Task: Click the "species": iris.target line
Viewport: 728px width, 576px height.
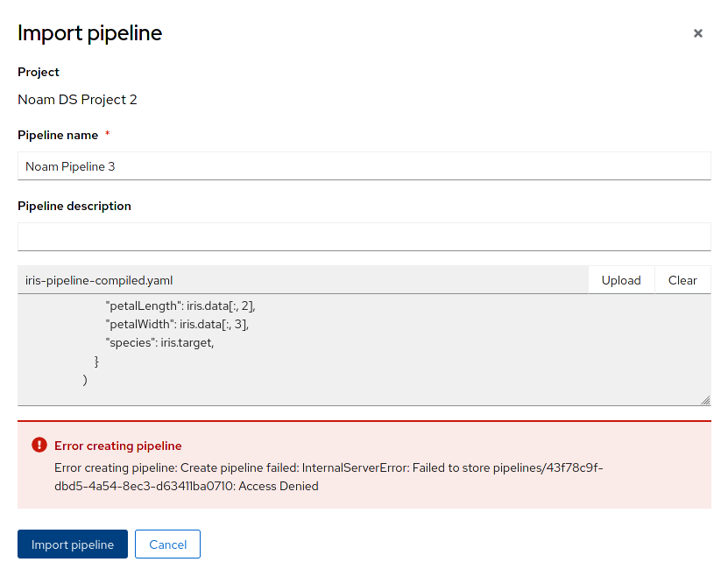Action: click(x=159, y=342)
